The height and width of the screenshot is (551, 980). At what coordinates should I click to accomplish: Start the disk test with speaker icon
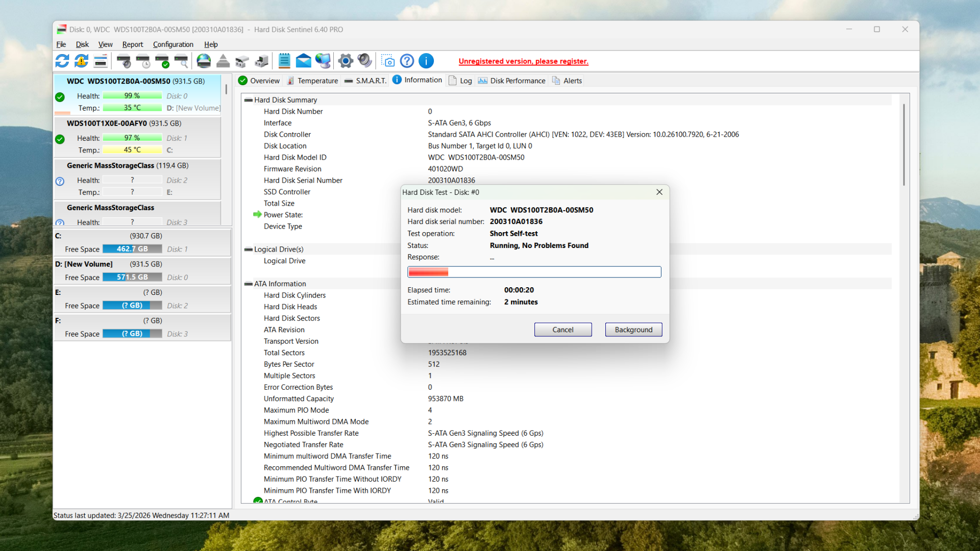(x=124, y=61)
